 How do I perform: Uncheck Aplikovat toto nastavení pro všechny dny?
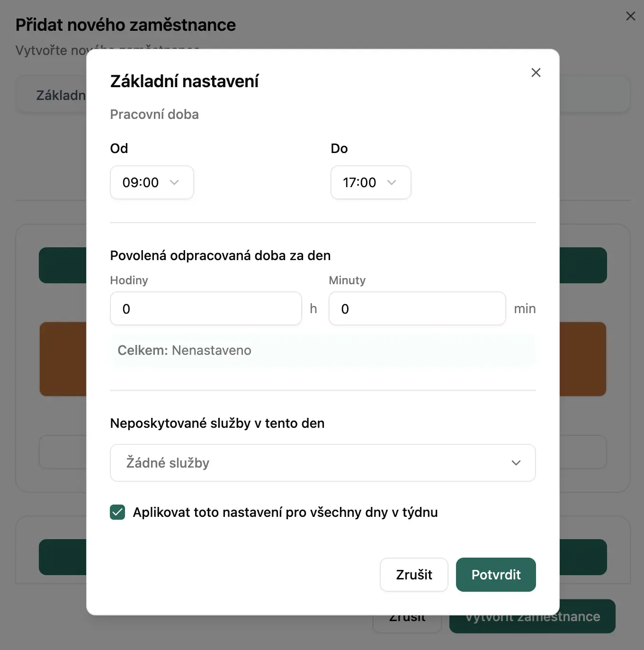117,512
